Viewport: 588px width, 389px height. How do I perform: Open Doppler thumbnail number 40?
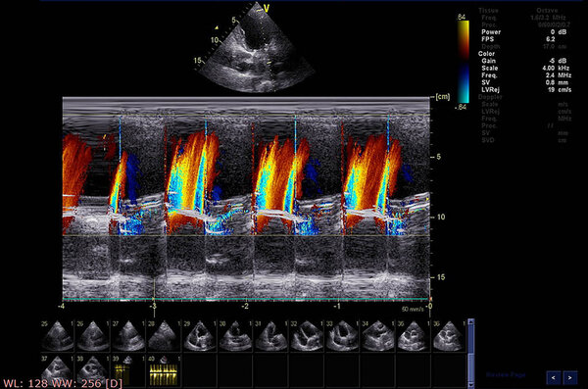(165, 370)
